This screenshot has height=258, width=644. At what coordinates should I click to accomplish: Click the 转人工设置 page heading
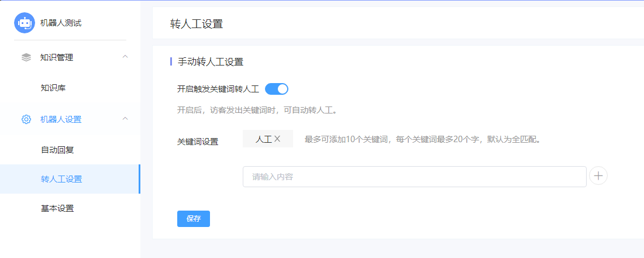197,24
